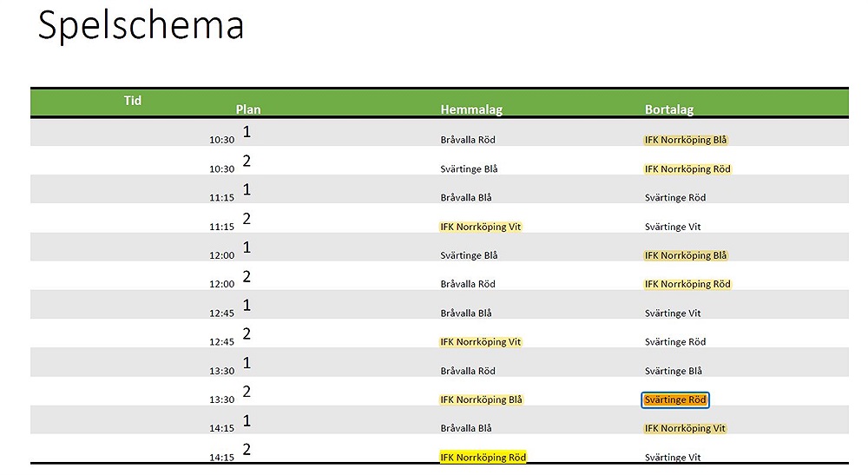This screenshot has height=475, width=868.
Task: Click the Tid column header
Action: pyautogui.click(x=132, y=101)
